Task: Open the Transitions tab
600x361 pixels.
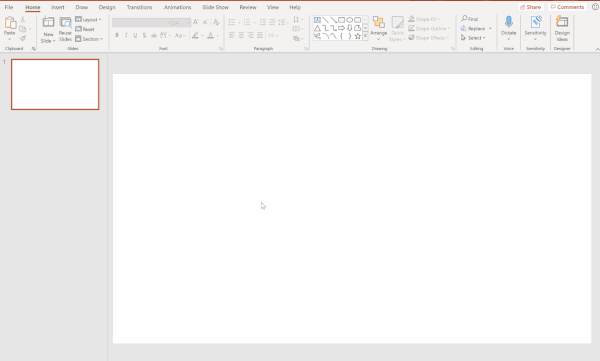Action: pyautogui.click(x=139, y=7)
